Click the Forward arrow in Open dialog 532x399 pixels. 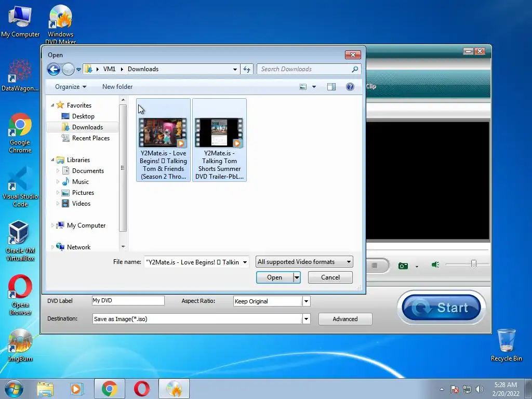click(x=68, y=69)
